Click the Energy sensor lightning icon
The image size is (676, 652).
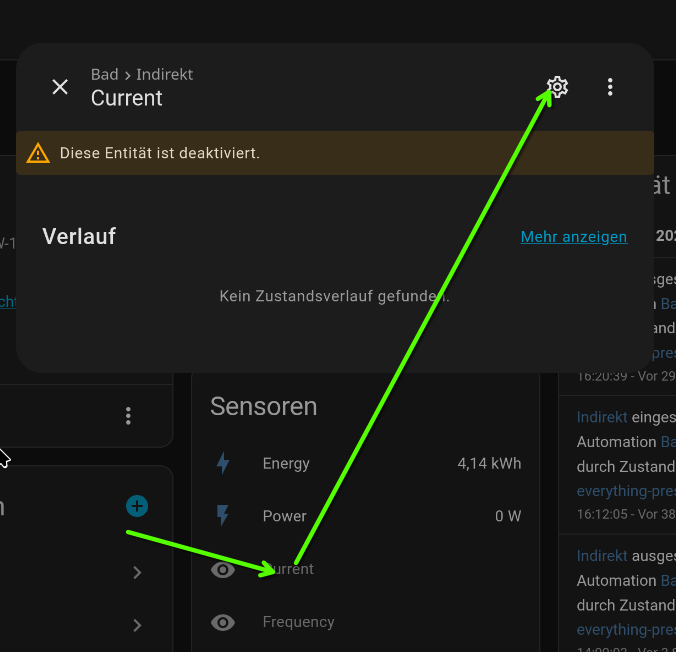click(x=223, y=463)
